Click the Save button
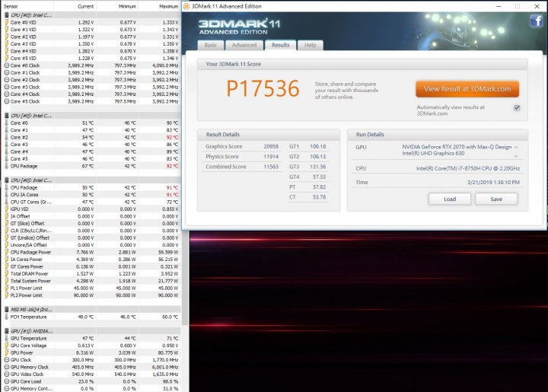The image size is (548, 392). click(x=496, y=199)
